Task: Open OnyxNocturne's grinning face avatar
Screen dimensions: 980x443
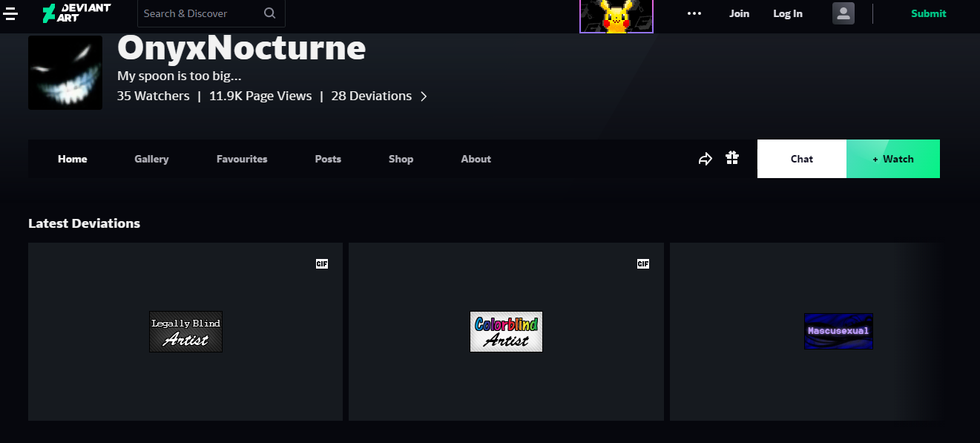Action: click(65, 72)
